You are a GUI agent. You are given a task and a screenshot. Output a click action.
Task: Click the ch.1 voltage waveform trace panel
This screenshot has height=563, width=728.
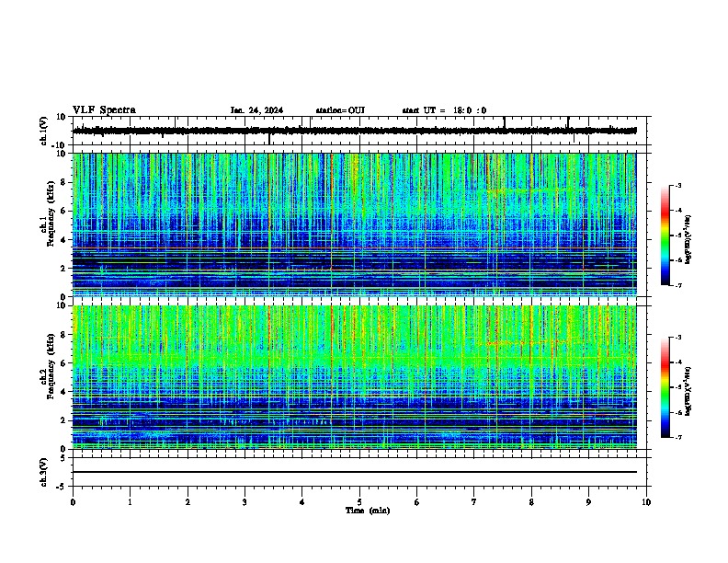[359, 131]
